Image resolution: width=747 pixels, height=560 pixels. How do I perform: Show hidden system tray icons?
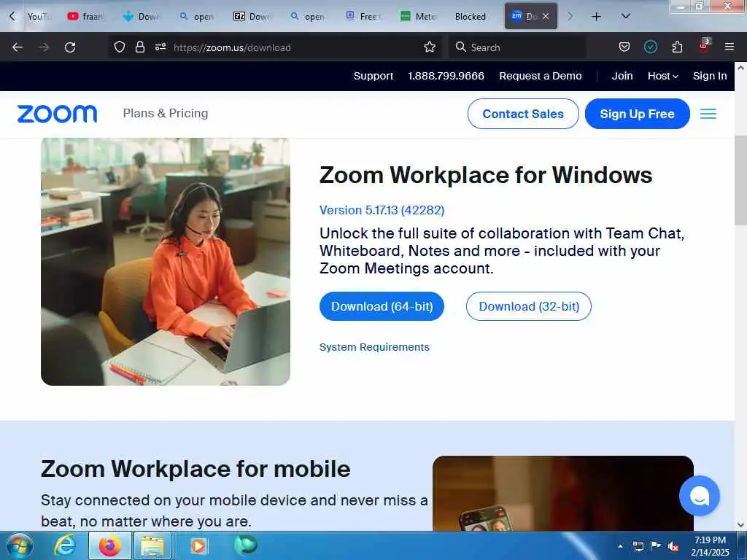pyautogui.click(x=620, y=546)
